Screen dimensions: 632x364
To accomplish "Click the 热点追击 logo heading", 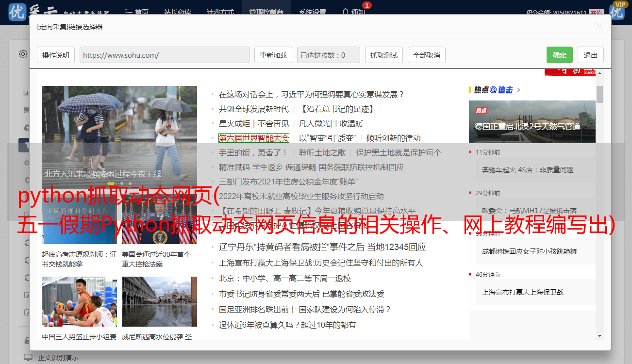I will click(494, 90).
